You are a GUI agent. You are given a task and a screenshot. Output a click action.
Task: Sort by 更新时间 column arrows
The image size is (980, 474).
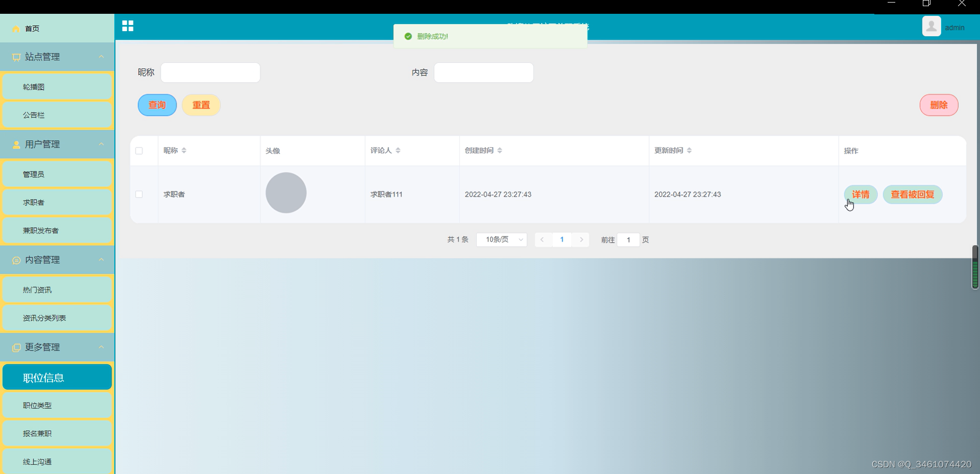click(x=689, y=151)
